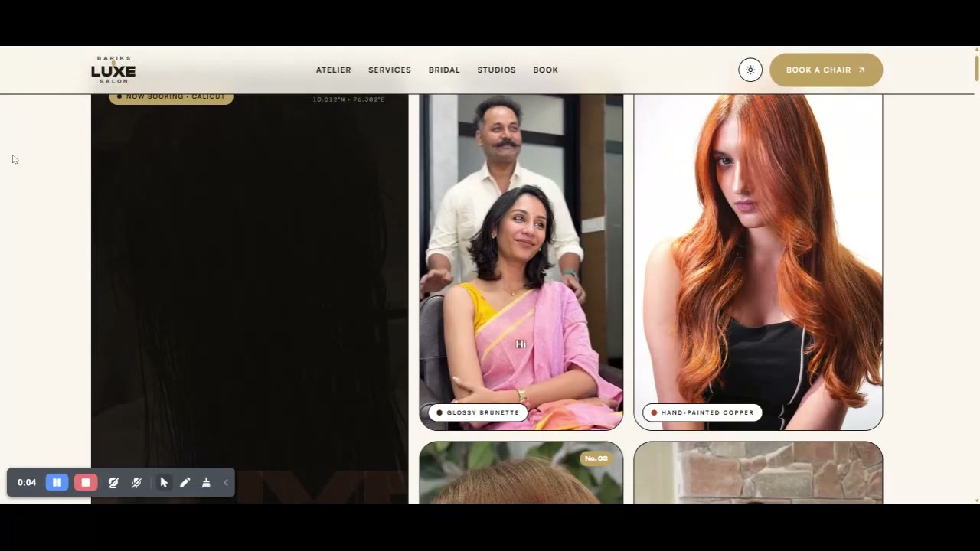980x551 pixels.
Task: Click the recorder timer 0:04
Action: click(x=27, y=482)
